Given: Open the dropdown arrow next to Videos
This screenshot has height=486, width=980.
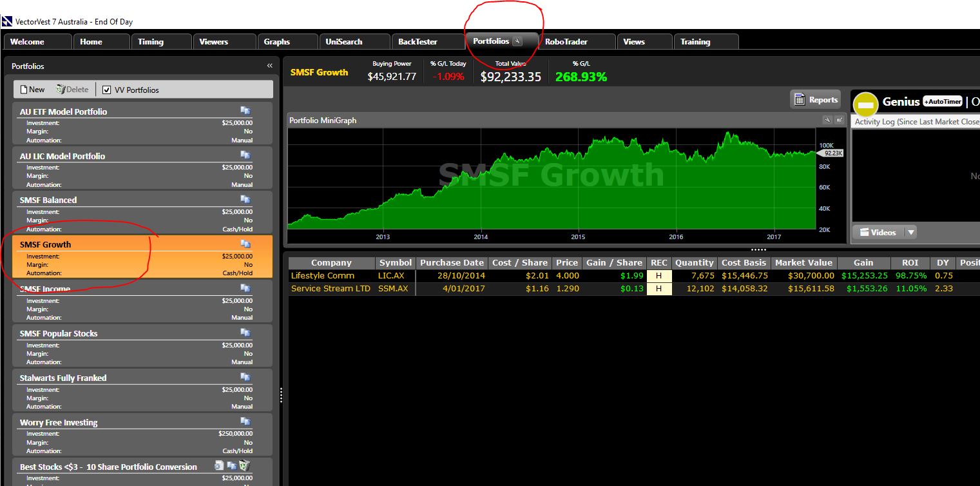Looking at the screenshot, I should [x=910, y=231].
